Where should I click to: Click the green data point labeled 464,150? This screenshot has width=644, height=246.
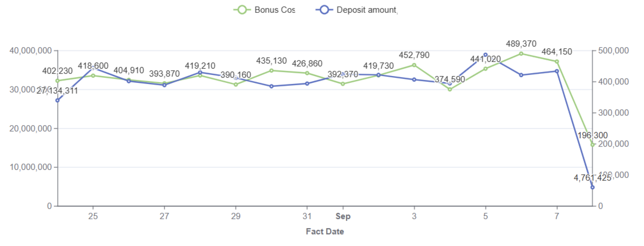click(557, 62)
